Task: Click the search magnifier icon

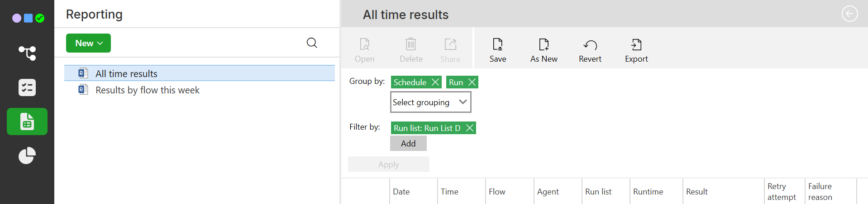Action: pos(312,43)
